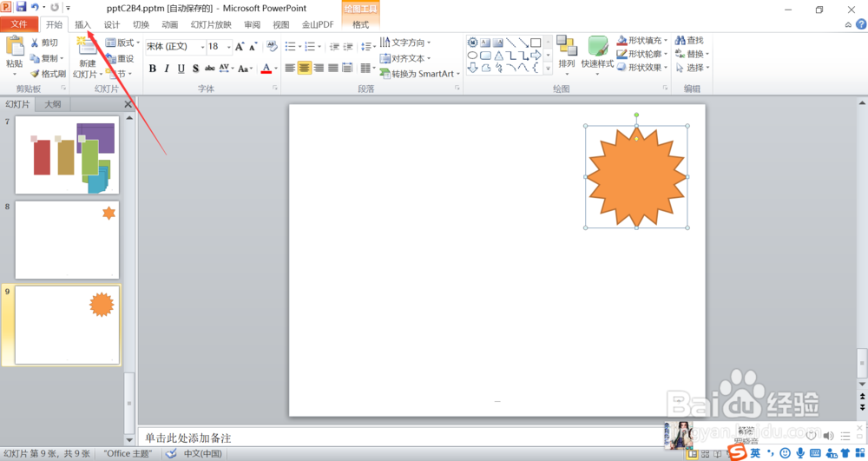This screenshot has height=461, width=868.
Task: Open Arrange (排列) button
Action: tap(566, 56)
